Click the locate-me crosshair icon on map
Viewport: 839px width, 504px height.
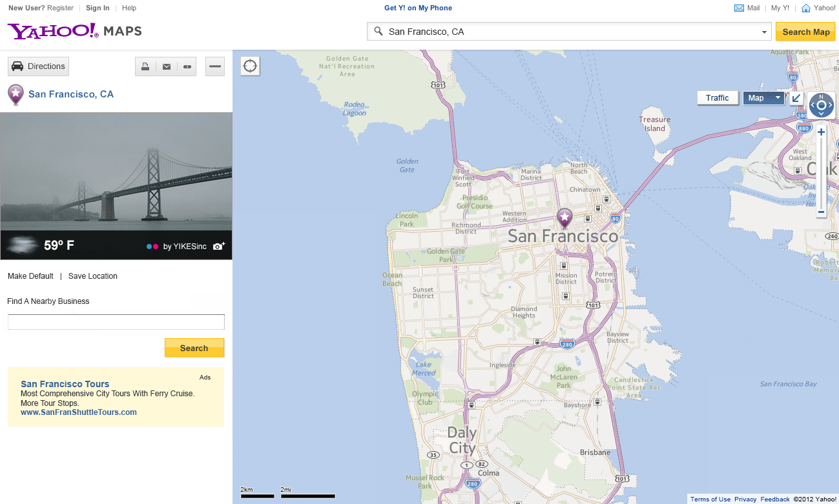pos(250,66)
